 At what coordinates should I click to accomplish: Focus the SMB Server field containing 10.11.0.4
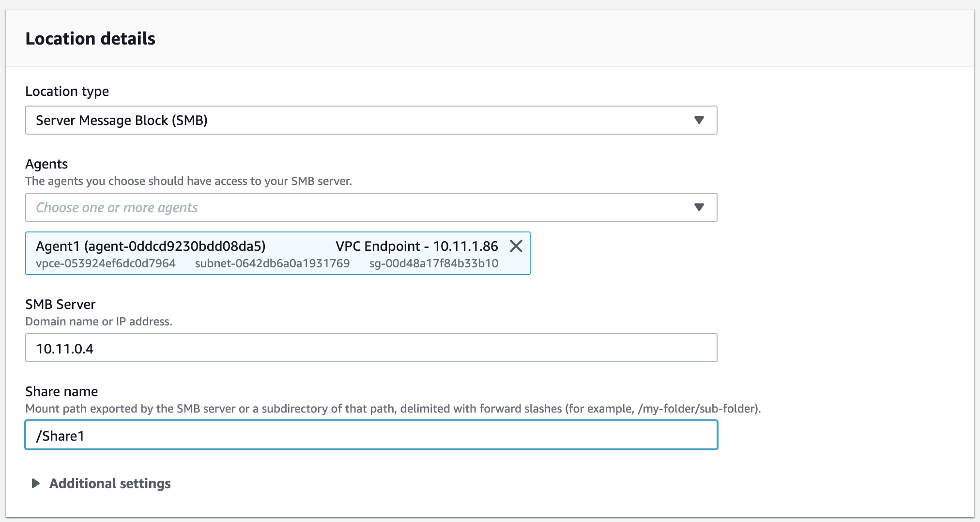371,348
